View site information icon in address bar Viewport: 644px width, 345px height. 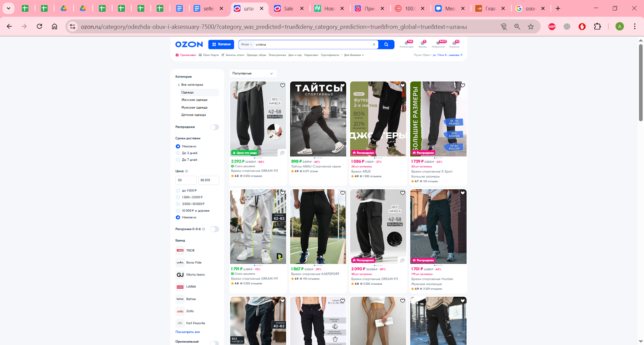72,27
